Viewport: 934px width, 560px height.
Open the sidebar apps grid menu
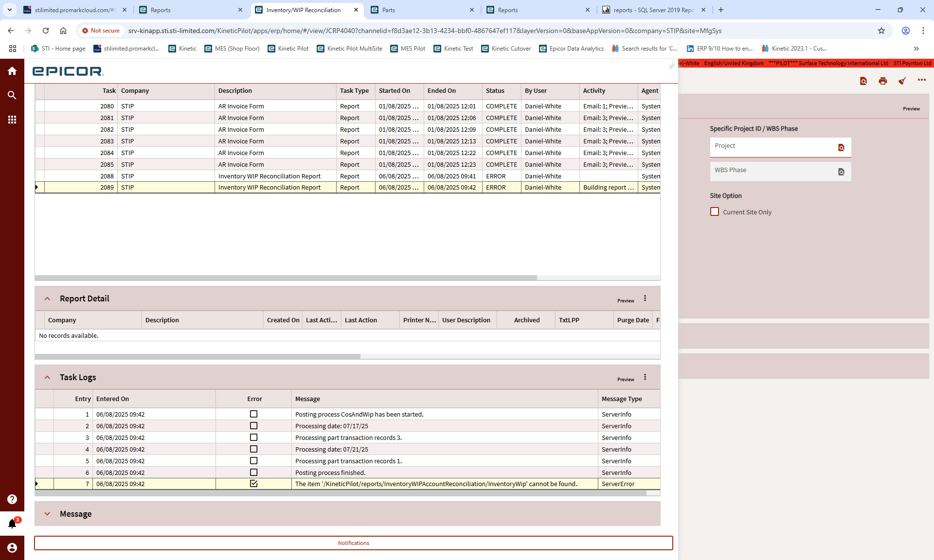click(x=12, y=120)
